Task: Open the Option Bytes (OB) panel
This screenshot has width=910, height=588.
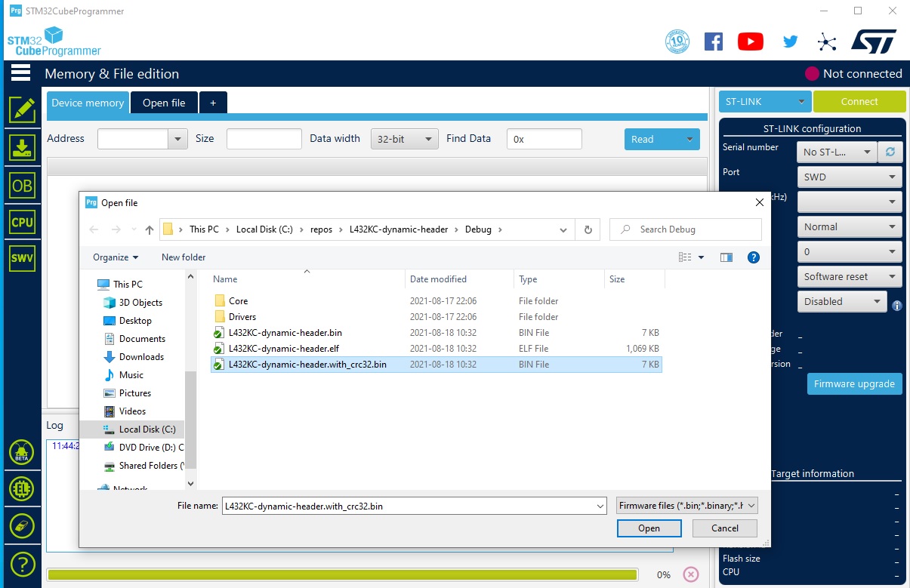Action: click(22, 185)
